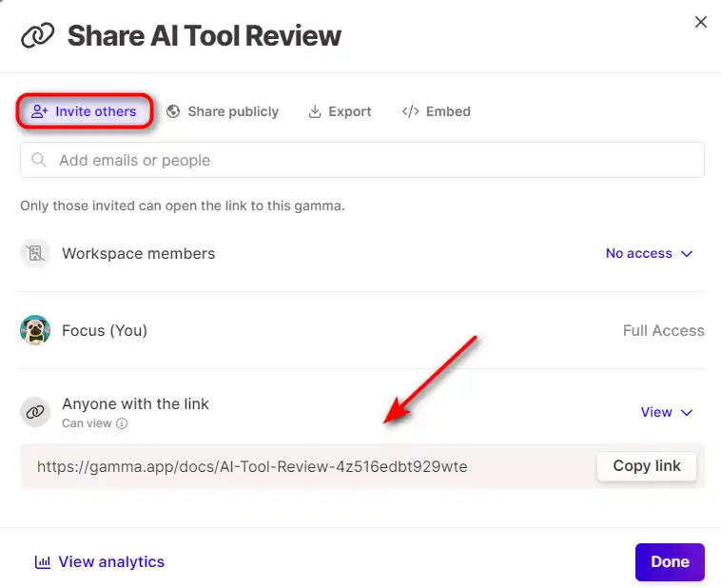Click the share link icon in title
The width and height of the screenshot is (721, 588).
[x=38, y=35]
